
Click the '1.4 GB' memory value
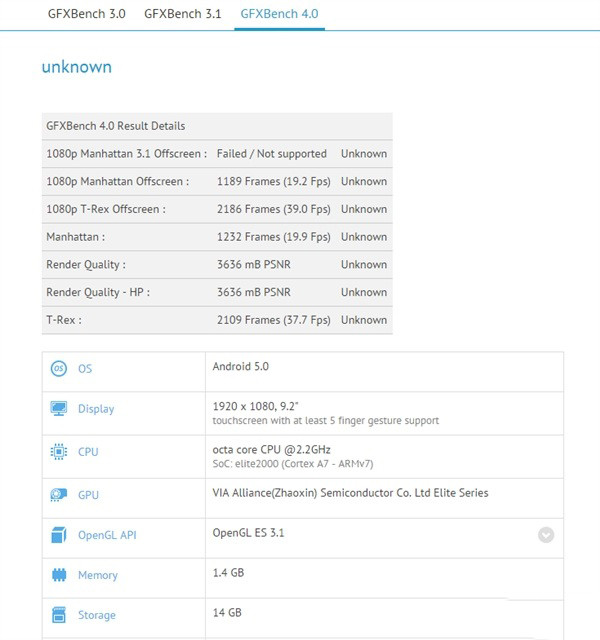tap(228, 573)
